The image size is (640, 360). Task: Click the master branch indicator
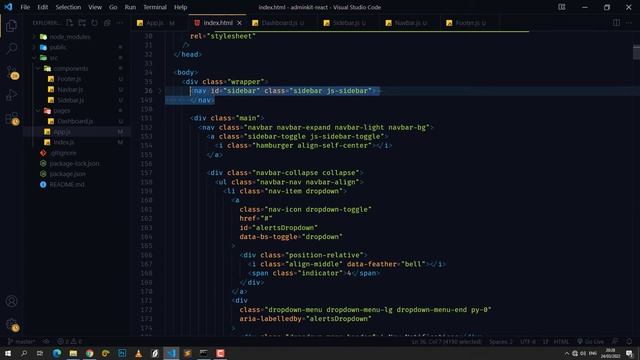tap(21, 341)
